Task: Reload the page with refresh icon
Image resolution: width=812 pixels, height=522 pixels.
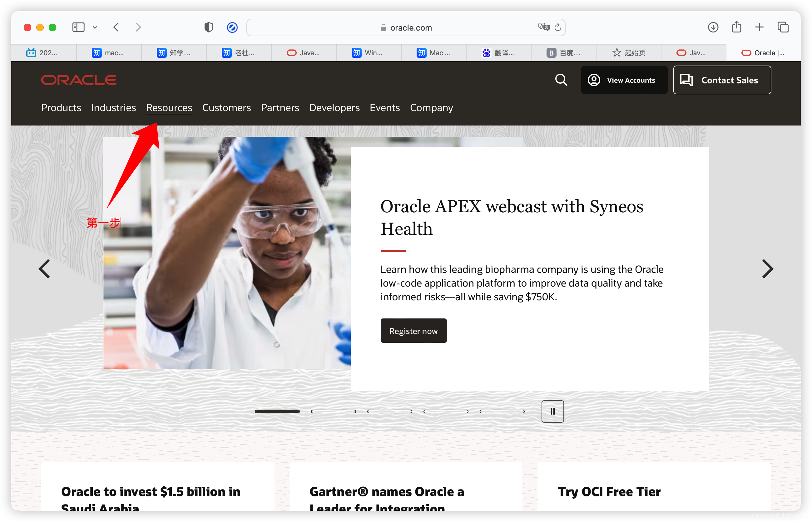Action: (558, 27)
